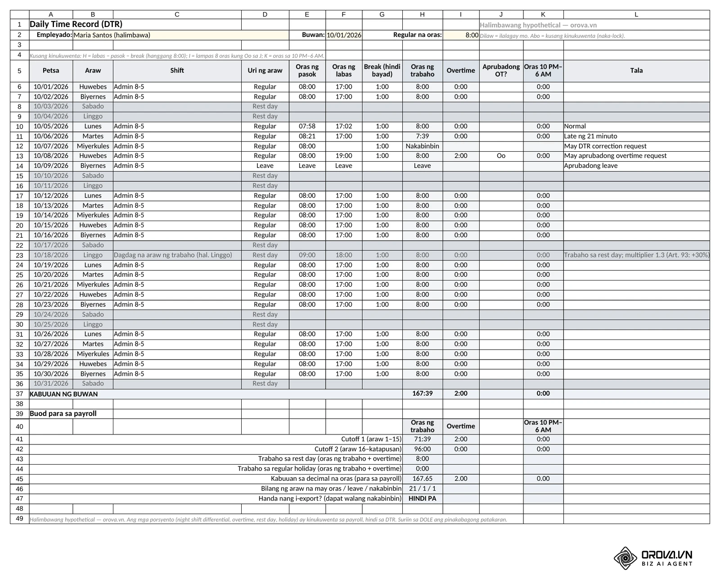Select the Tala header cell

pos(636,71)
